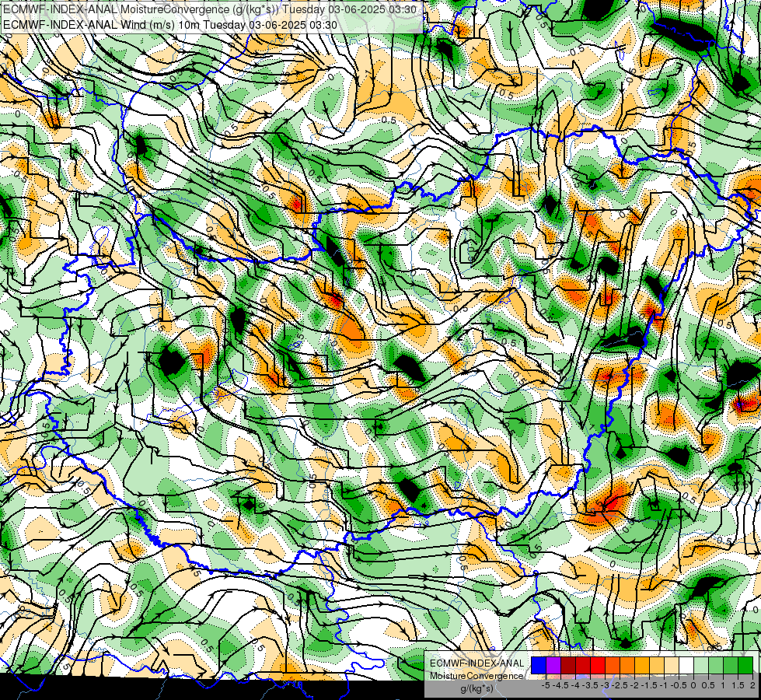Click ECMWF-INDEX-ANAL label in legend box
This screenshot has width=761, height=700.
click(x=476, y=663)
